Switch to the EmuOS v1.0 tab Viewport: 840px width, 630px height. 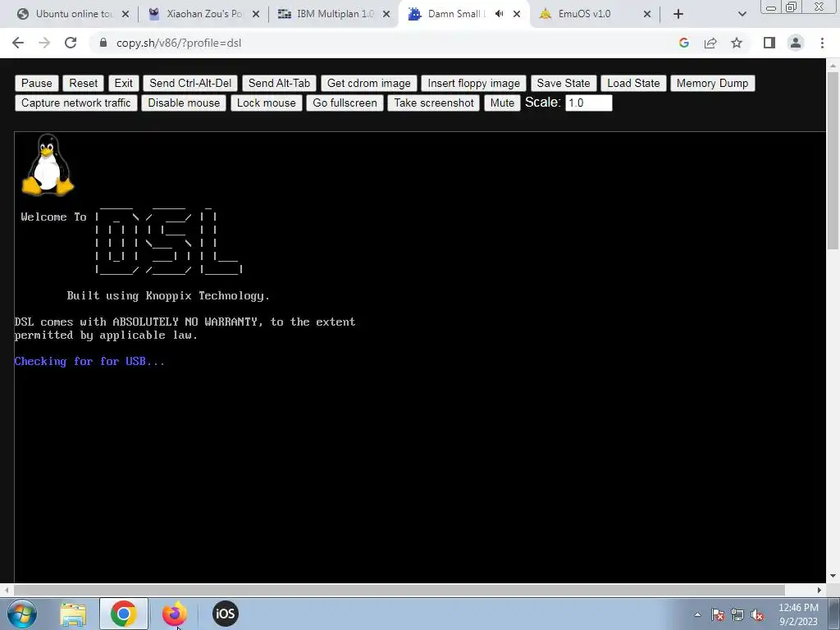(584, 14)
